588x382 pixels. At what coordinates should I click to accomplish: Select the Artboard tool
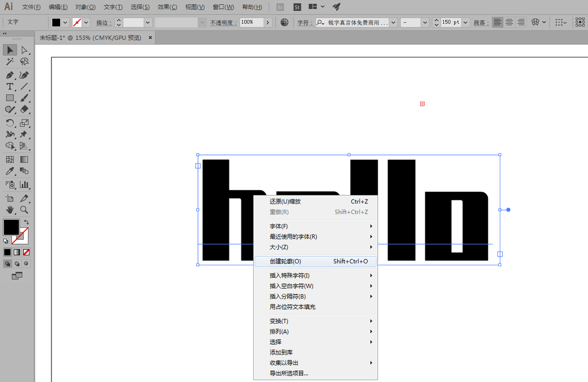click(10, 198)
